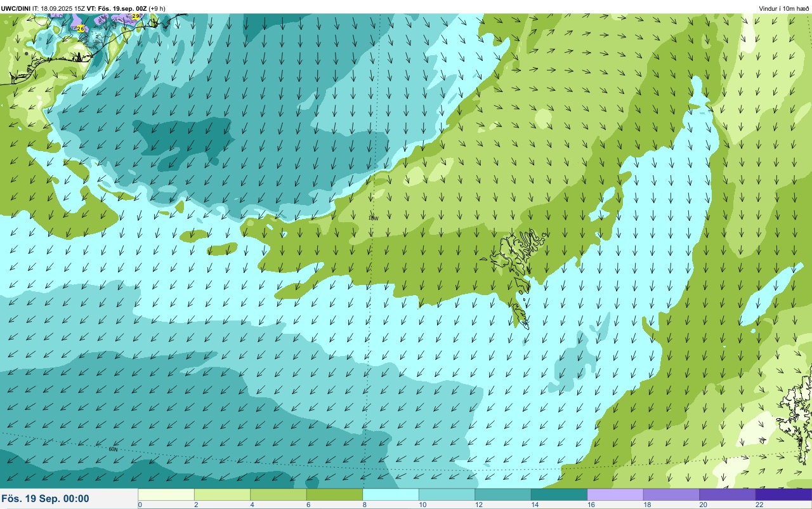Select the 18–20 purple legend swatch
Screen dimensions: 812x509
(671, 494)
